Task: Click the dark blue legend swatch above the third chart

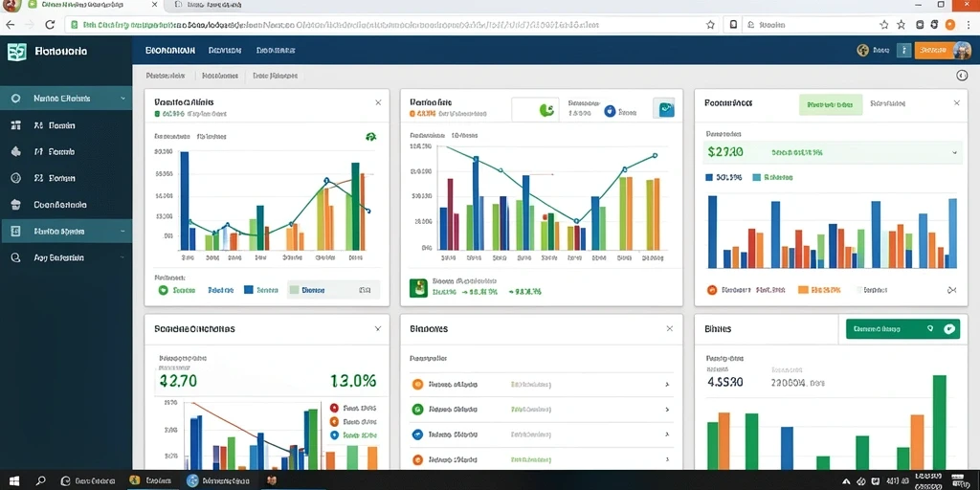Action: (709, 177)
